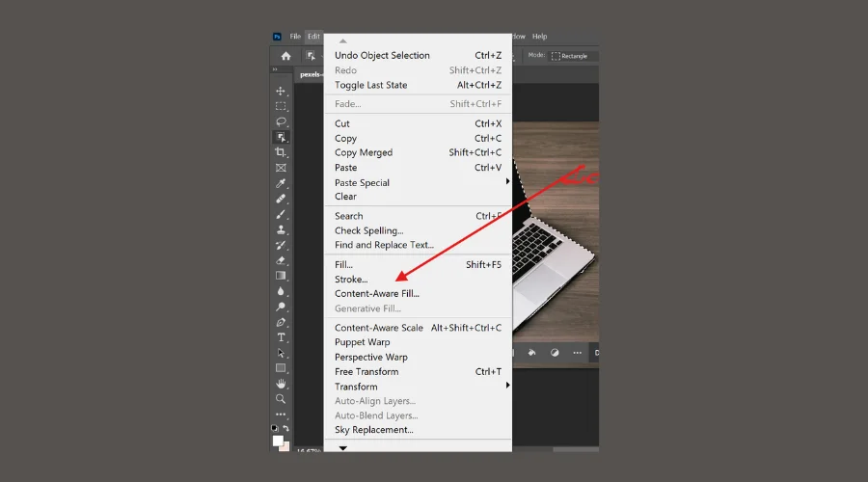Expand the collapsed toolbar double-arrow

point(275,69)
